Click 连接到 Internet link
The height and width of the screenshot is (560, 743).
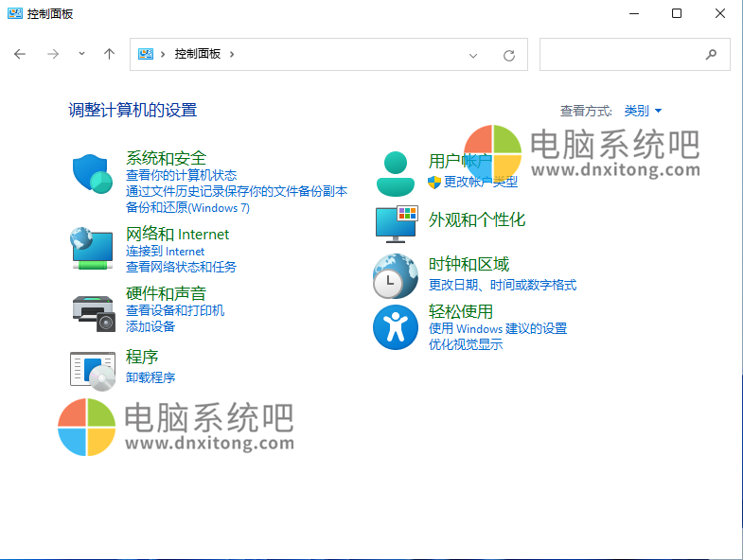165,251
